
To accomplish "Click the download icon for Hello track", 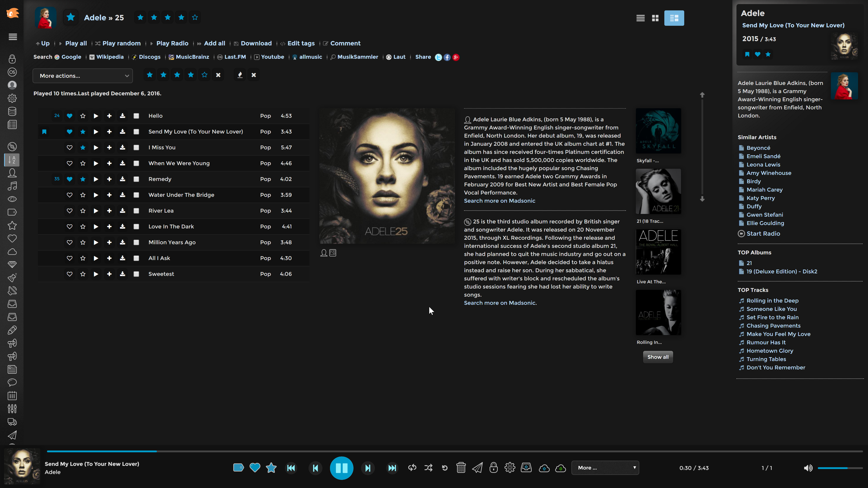I will point(123,116).
